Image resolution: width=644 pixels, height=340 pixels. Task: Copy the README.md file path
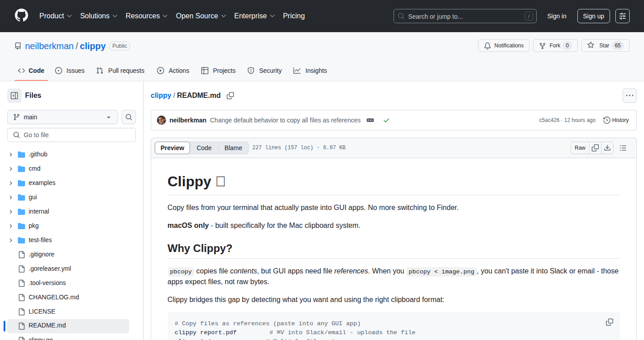tap(230, 96)
